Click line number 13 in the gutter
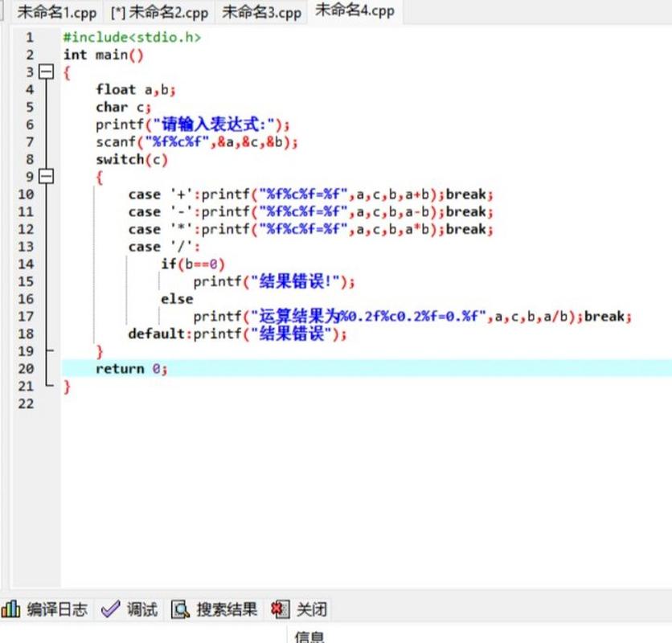This screenshot has height=643, width=672. point(26,247)
